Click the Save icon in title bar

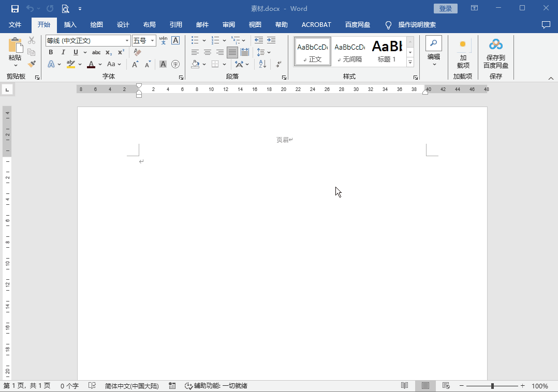point(15,9)
